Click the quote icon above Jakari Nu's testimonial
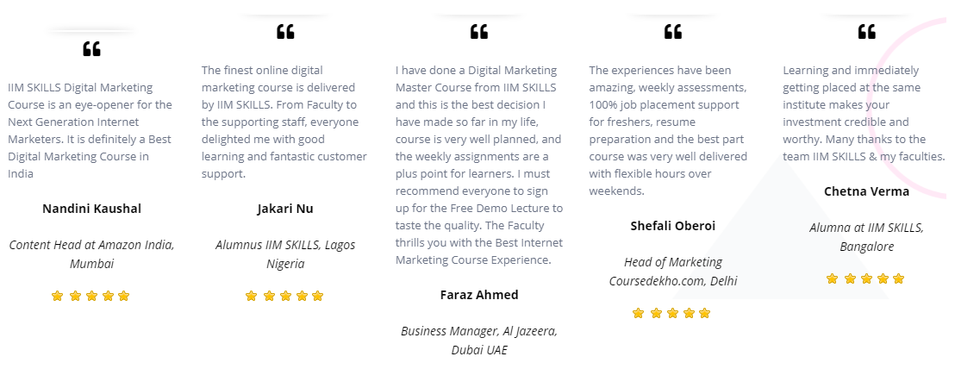 [285, 32]
